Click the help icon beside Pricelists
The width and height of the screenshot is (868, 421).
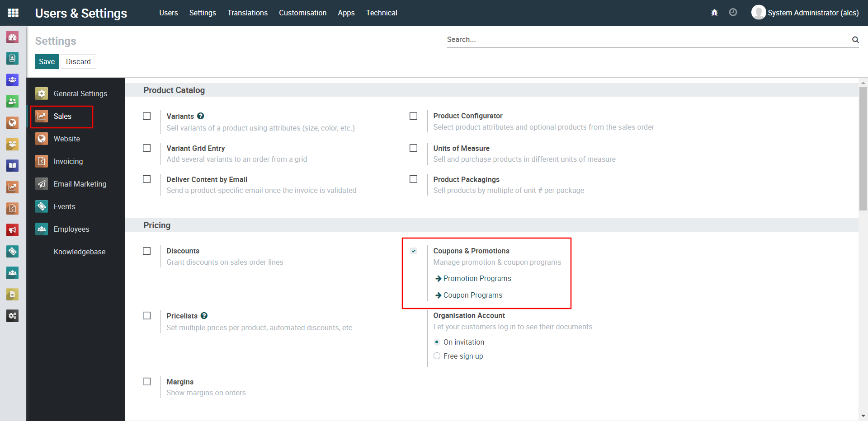click(x=204, y=316)
